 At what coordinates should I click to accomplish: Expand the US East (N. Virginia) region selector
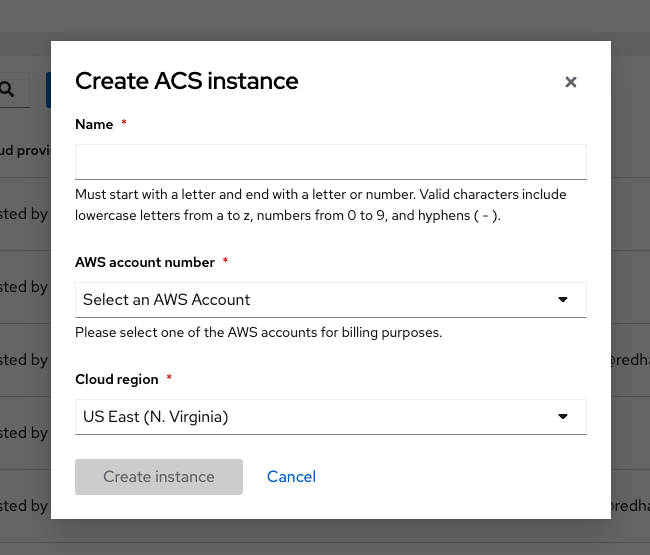point(331,417)
